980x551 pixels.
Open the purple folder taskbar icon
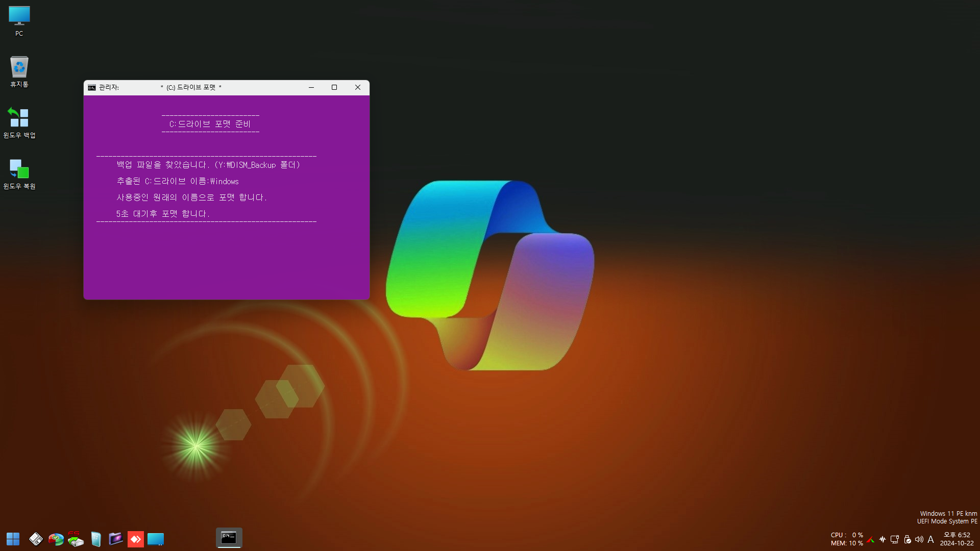coord(116,539)
